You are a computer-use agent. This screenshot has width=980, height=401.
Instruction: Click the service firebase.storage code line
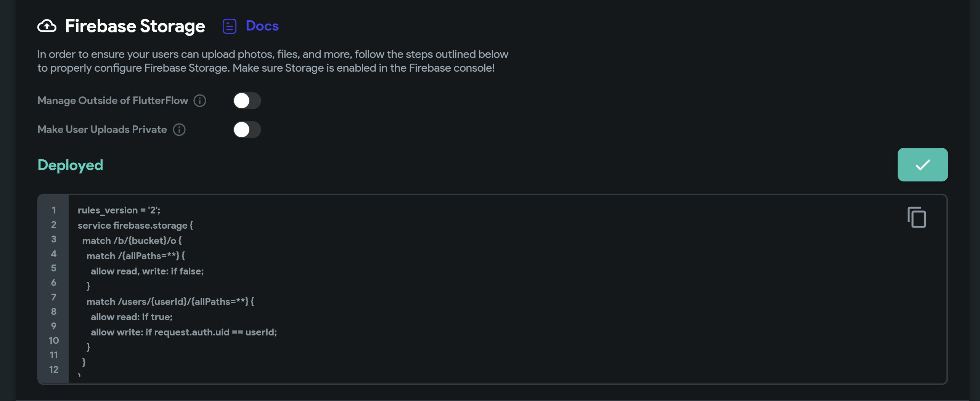[x=135, y=225]
